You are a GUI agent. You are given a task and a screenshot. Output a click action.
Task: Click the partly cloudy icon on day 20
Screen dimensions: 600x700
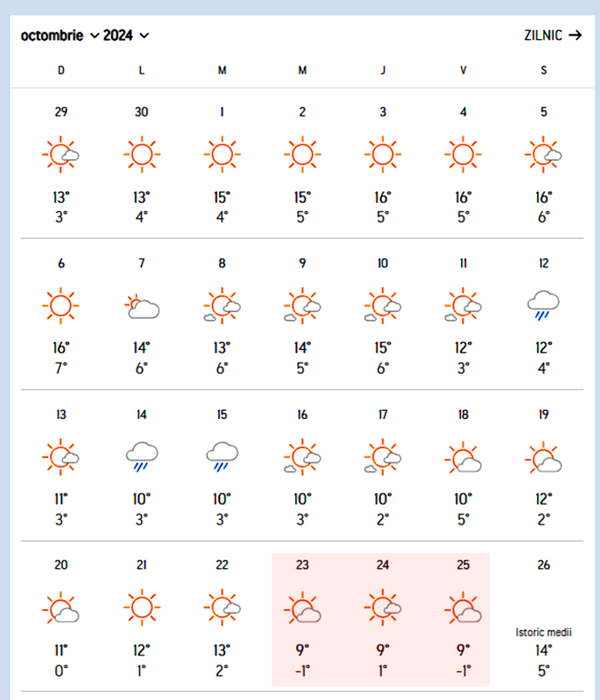point(61,608)
